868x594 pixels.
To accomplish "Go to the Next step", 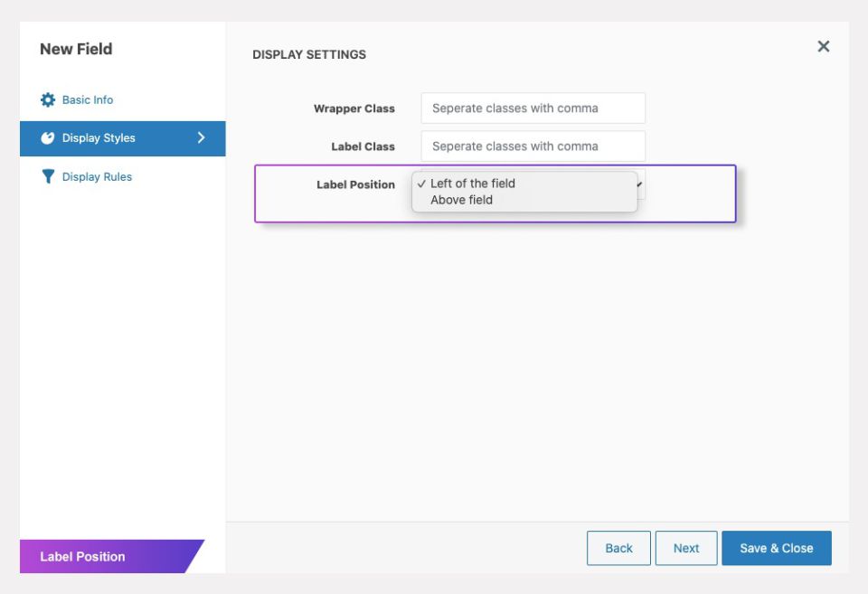I will 685,548.
